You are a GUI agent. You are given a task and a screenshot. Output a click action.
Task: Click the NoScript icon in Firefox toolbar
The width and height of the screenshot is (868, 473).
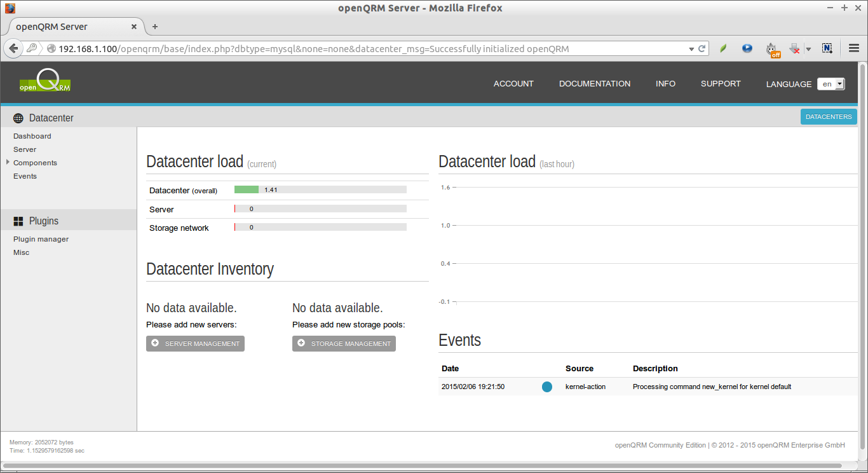pos(827,48)
